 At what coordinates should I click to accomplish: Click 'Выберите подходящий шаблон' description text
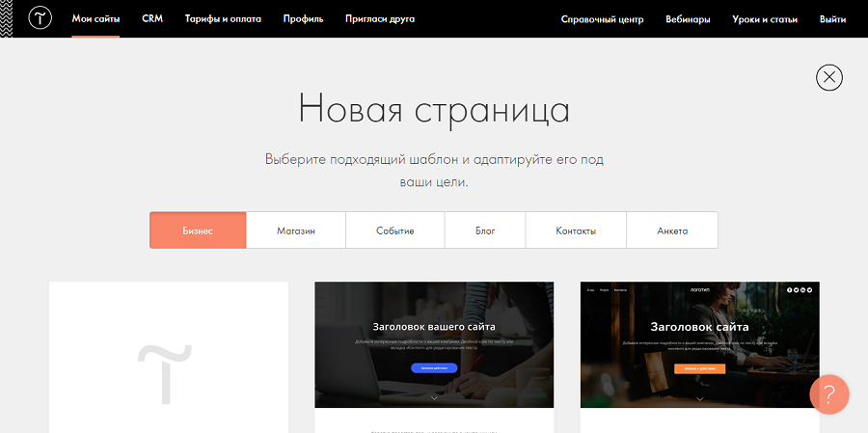coord(434,171)
